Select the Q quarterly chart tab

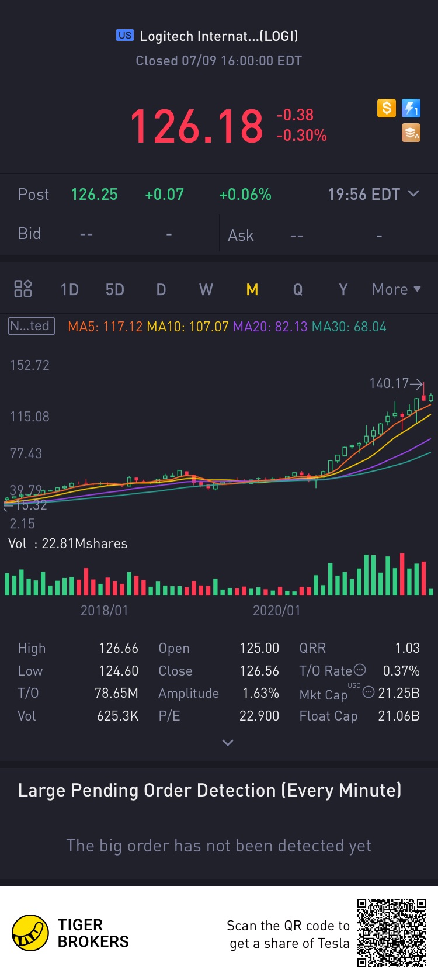tap(298, 290)
